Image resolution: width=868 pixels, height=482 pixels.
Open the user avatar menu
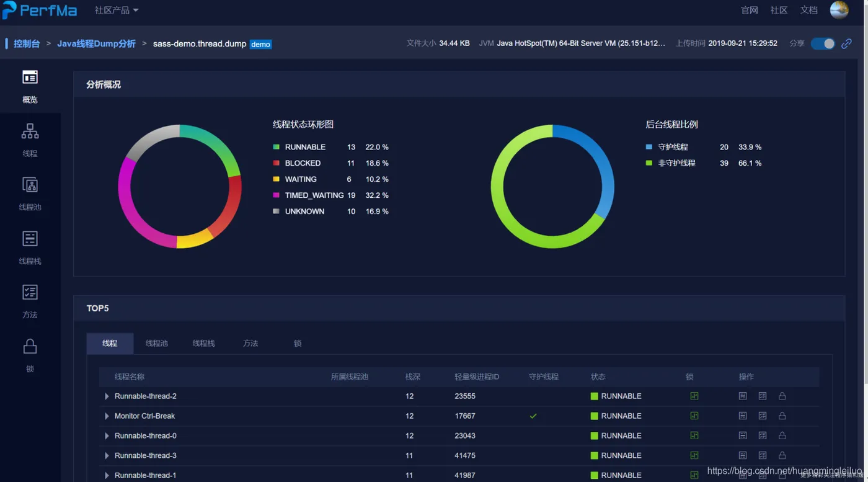[x=839, y=10]
